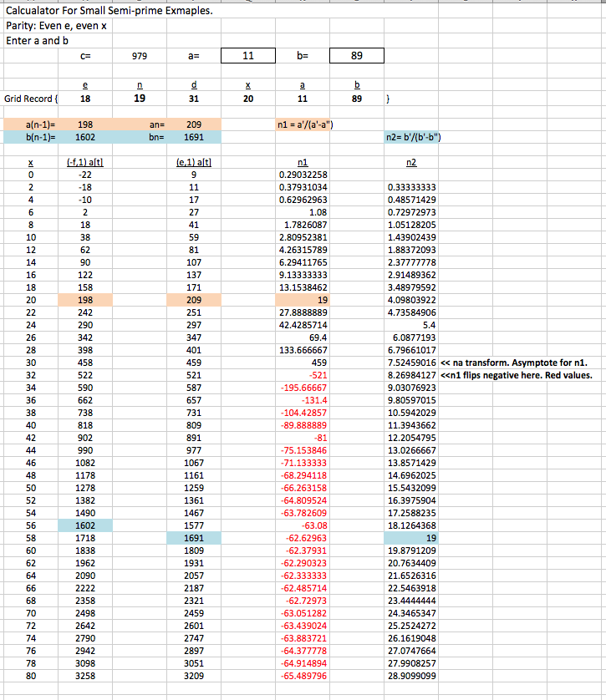Click the underlined 'e' header above Grid Record
The image size is (606, 700).
tap(85, 85)
